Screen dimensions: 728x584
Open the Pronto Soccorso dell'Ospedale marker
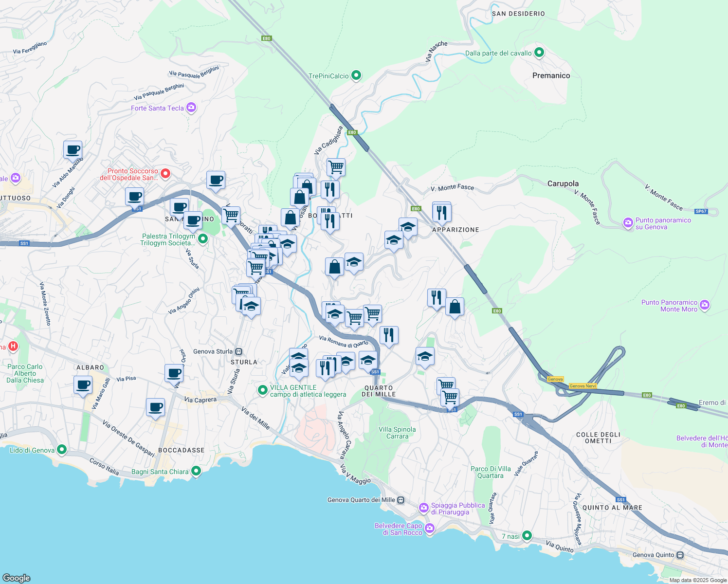[x=165, y=173]
